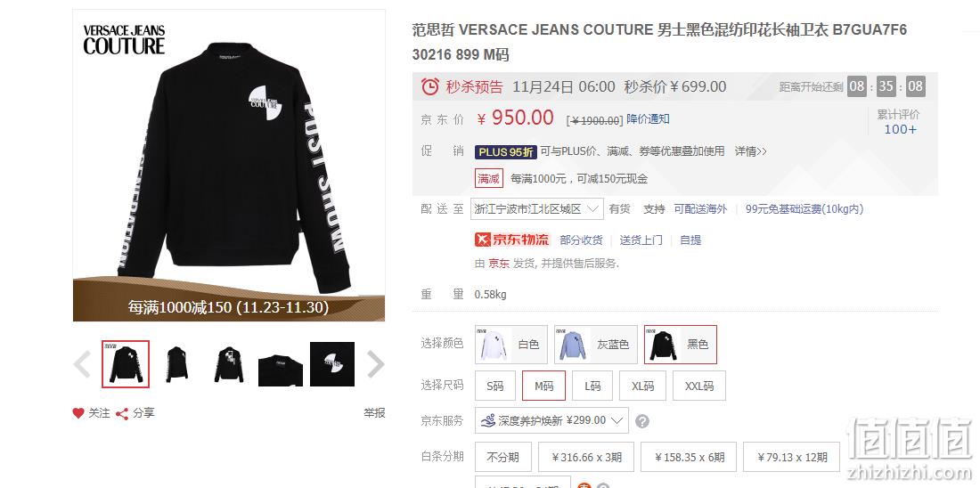Choose 不分期 installment option
The width and height of the screenshot is (980, 488).
[x=503, y=458]
